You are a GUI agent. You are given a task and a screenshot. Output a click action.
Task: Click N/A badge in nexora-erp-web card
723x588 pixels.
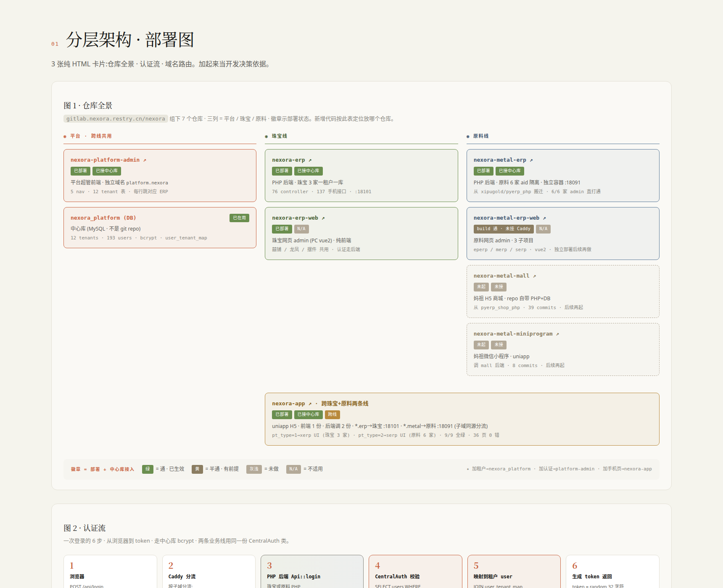pos(301,229)
